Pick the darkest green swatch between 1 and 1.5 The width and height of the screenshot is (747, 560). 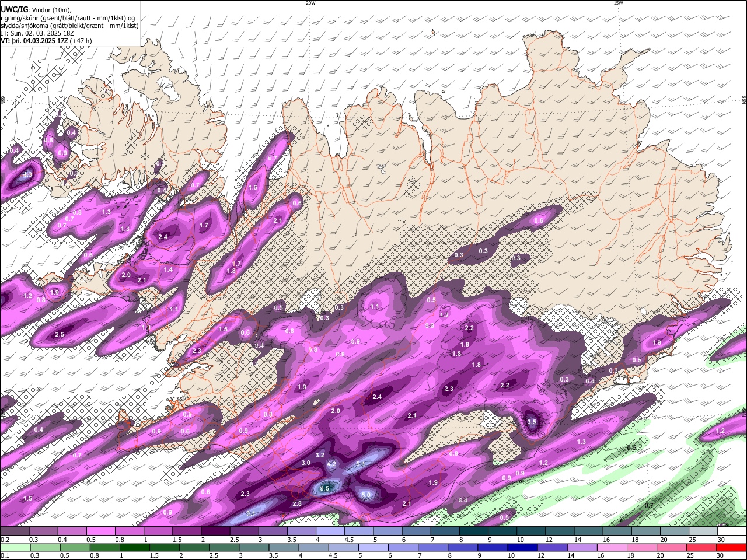[134, 548]
